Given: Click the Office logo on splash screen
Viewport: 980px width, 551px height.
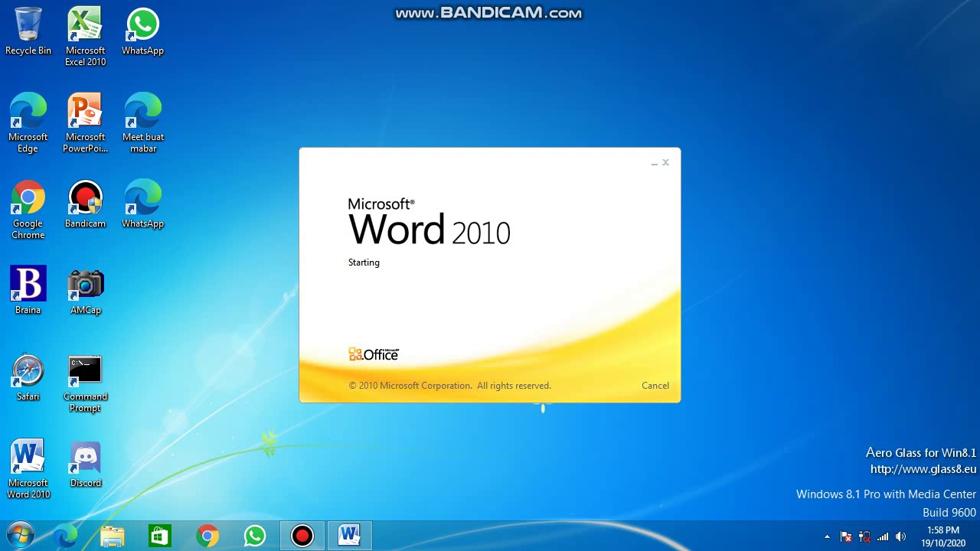Looking at the screenshot, I should pos(374,354).
